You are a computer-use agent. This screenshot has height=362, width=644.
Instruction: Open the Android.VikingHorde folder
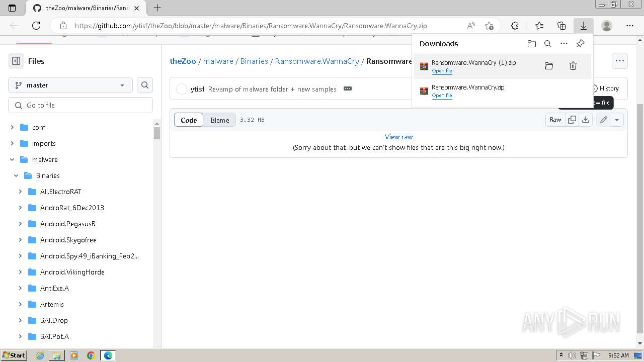point(72,272)
